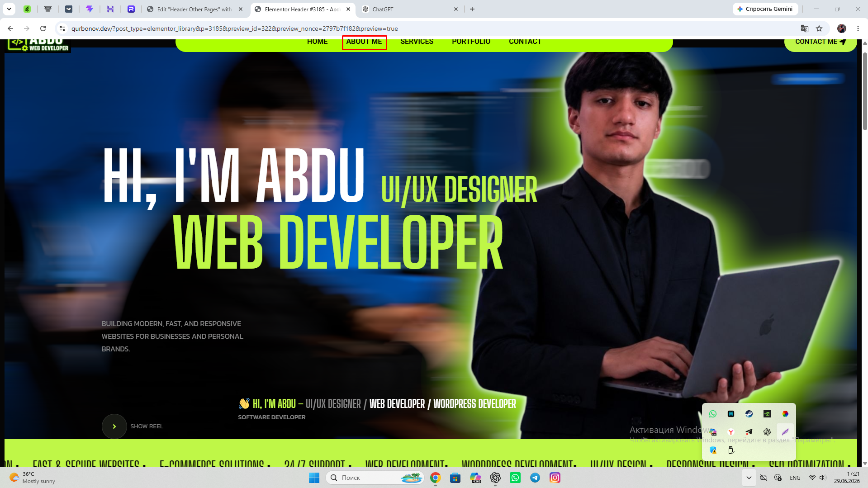Open Microsoft Store from the taskbar

tap(455, 478)
